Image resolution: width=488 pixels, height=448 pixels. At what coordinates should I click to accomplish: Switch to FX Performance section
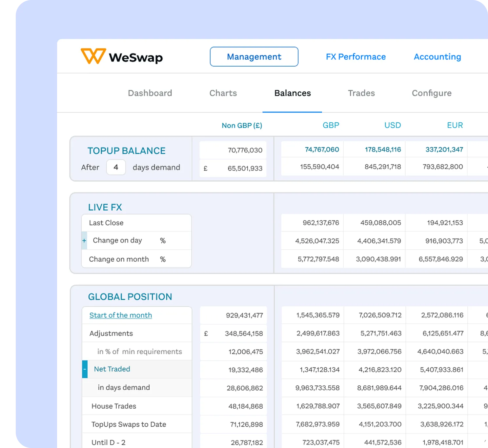click(356, 57)
